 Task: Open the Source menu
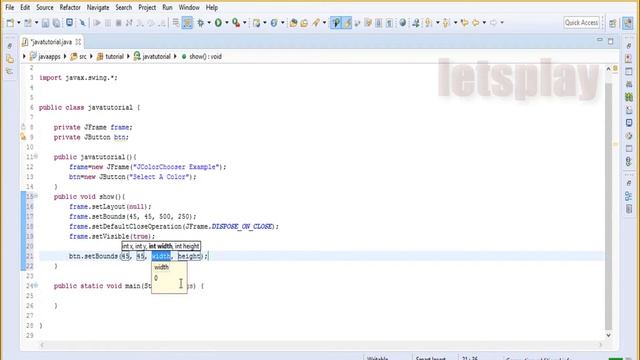tap(44, 7)
